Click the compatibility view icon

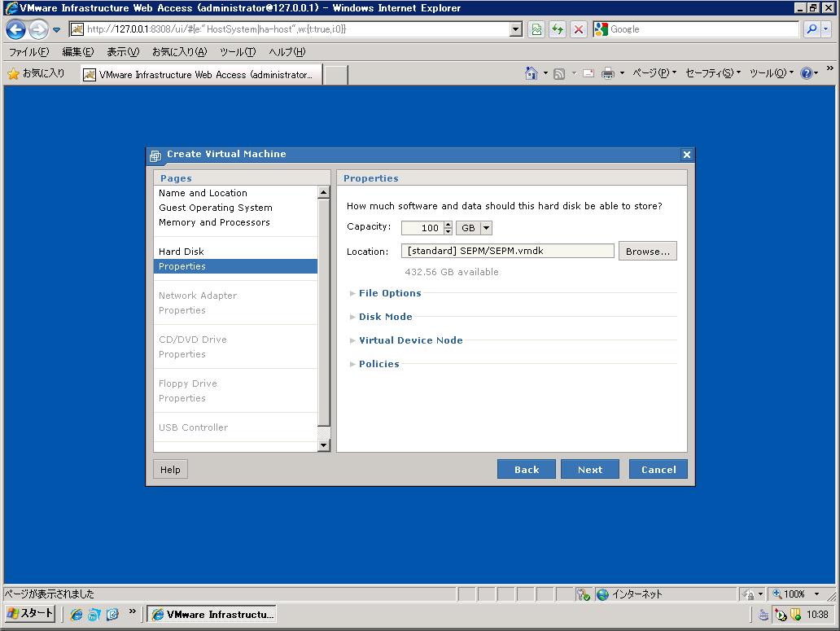tap(536, 29)
